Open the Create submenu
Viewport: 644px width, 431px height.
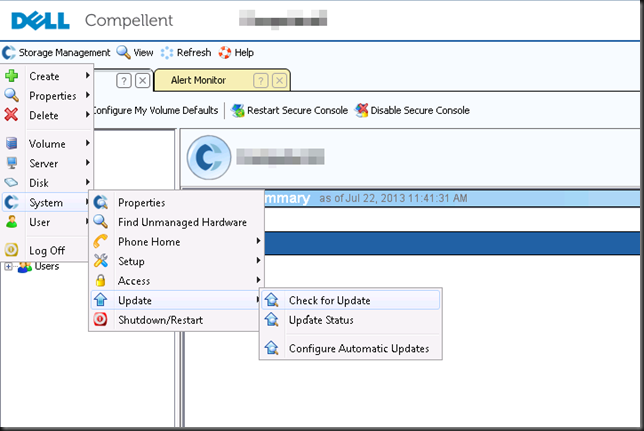pos(47,76)
